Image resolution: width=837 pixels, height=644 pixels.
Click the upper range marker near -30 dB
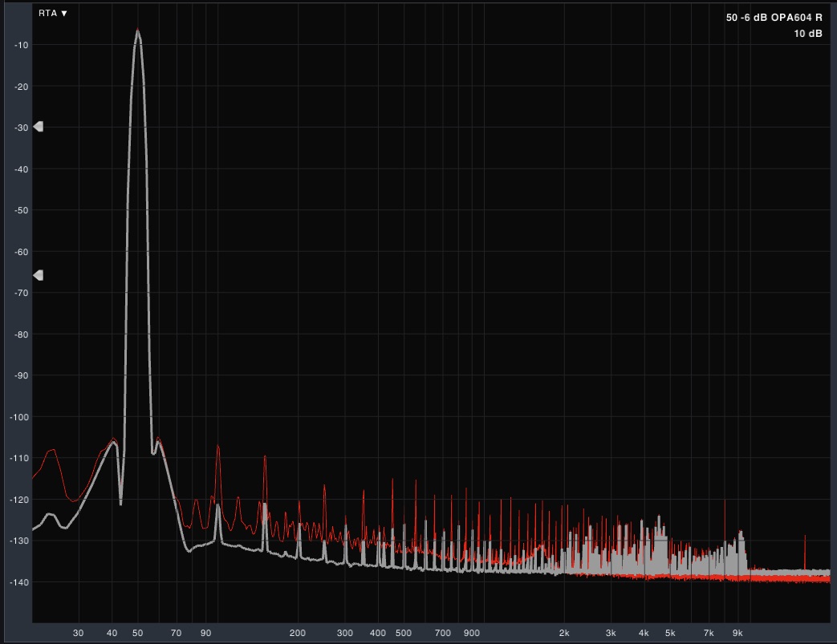click(39, 127)
